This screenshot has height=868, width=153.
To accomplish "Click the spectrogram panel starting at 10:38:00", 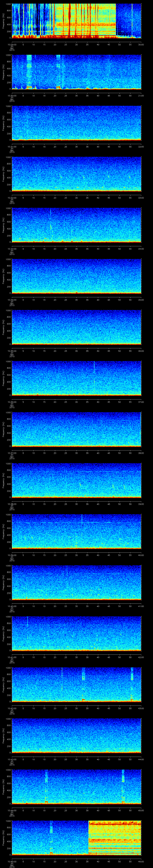I will [x=76, y=480].
